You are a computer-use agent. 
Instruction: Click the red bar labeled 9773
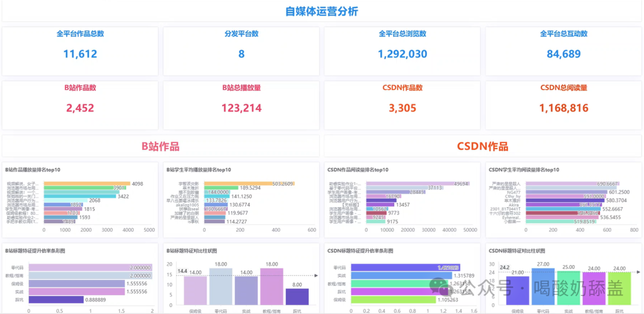click(377, 213)
